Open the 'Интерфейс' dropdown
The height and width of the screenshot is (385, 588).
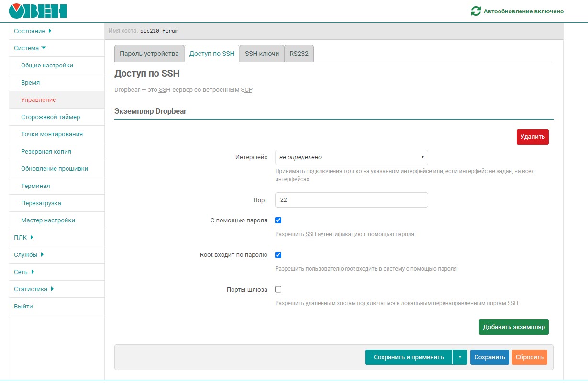(x=351, y=157)
